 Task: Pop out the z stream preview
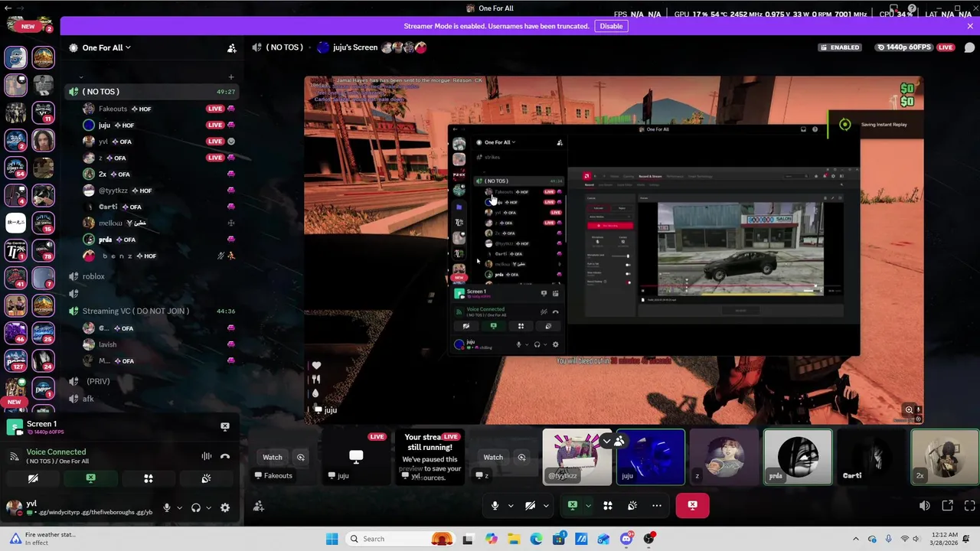point(521,457)
